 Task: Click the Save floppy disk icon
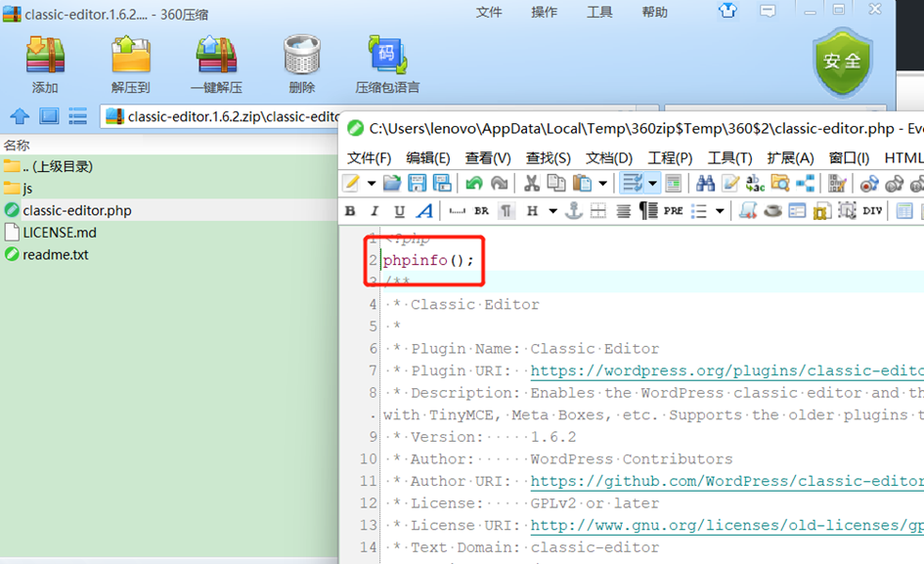(418, 184)
